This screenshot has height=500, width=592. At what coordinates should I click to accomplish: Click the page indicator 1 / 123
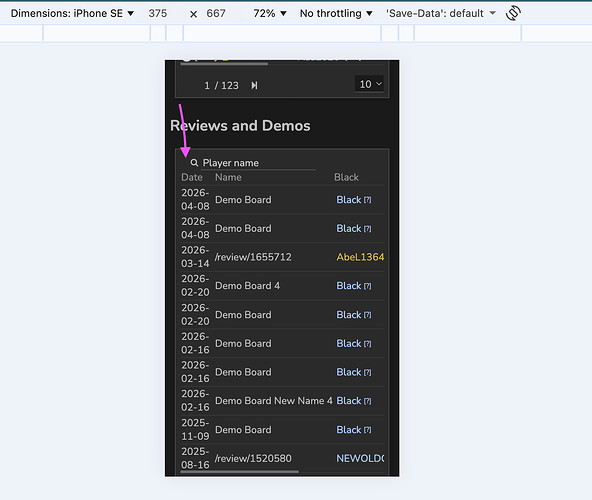click(x=221, y=85)
